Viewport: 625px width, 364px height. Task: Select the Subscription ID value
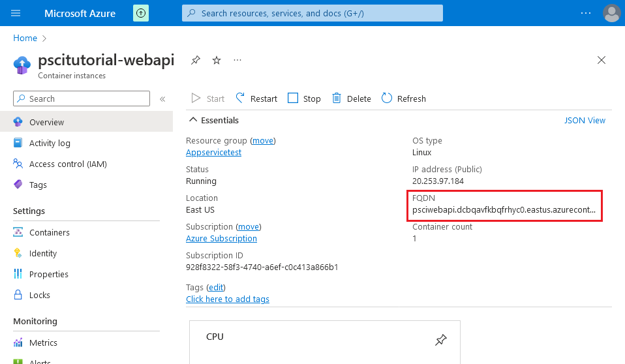[262, 267]
